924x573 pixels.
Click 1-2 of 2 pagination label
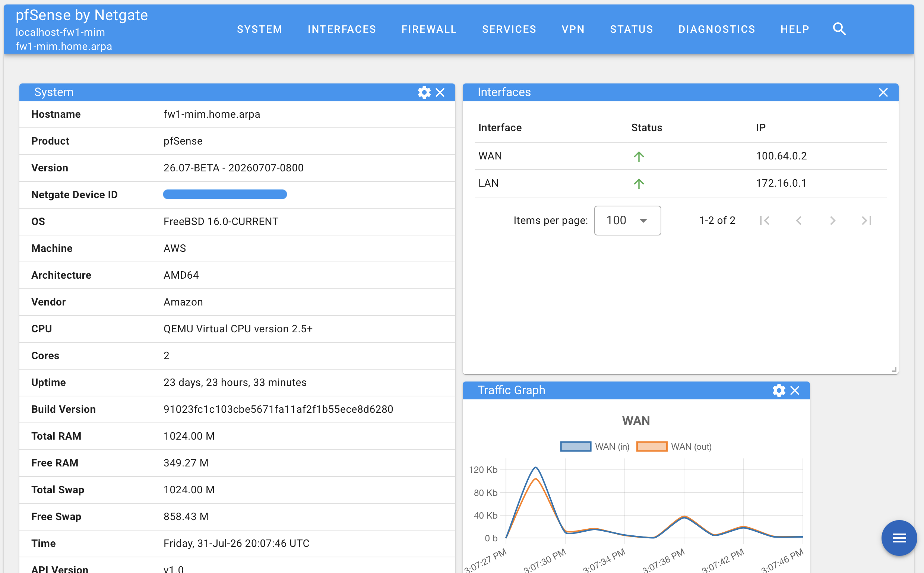[717, 221]
